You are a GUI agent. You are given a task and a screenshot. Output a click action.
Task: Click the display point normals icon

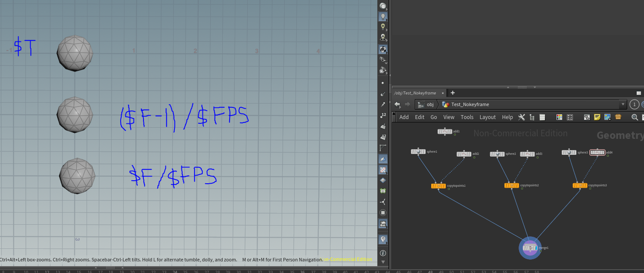pos(383,94)
